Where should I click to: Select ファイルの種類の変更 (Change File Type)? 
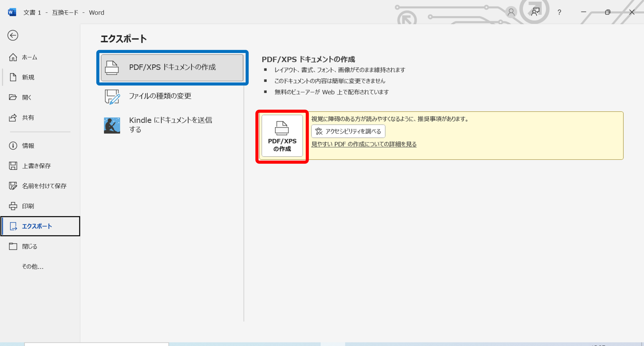[x=160, y=96]
